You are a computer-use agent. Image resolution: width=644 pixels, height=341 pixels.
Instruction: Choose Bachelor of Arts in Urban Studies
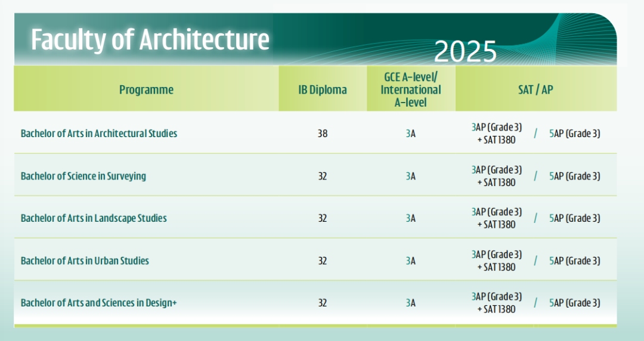85,261
